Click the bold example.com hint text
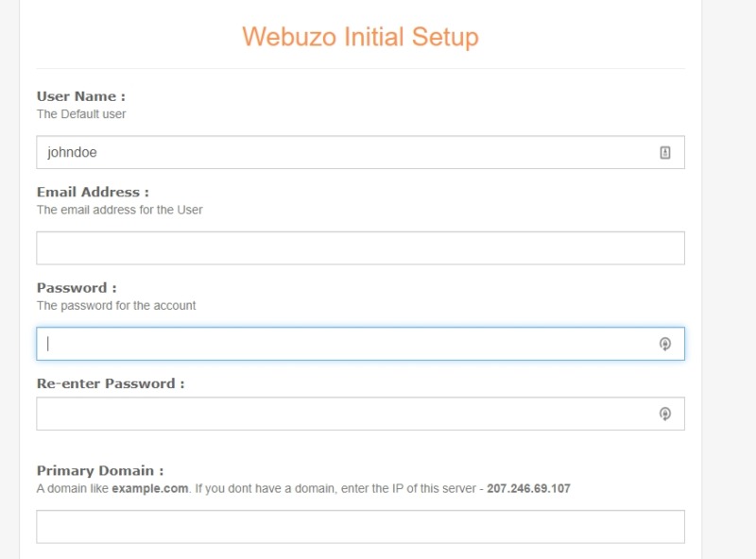756x559 pixels. [150, 489]
